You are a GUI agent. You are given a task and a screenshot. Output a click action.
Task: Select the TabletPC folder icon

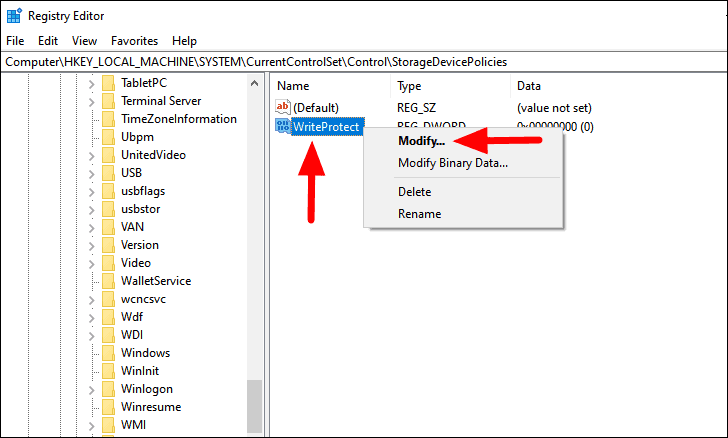(x=108, y=83)
